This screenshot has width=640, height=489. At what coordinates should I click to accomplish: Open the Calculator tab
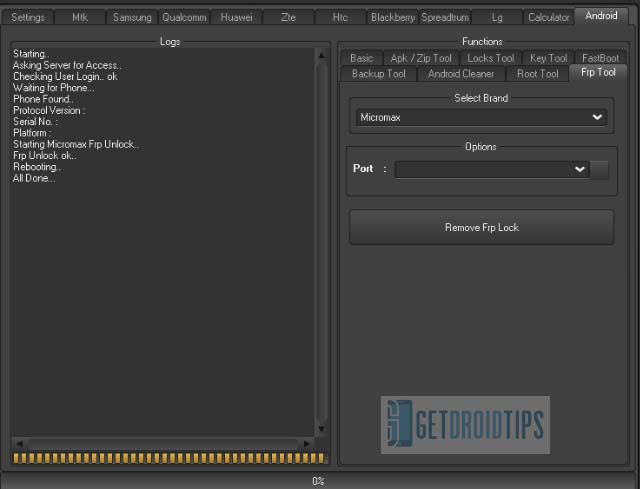[549, 18]
